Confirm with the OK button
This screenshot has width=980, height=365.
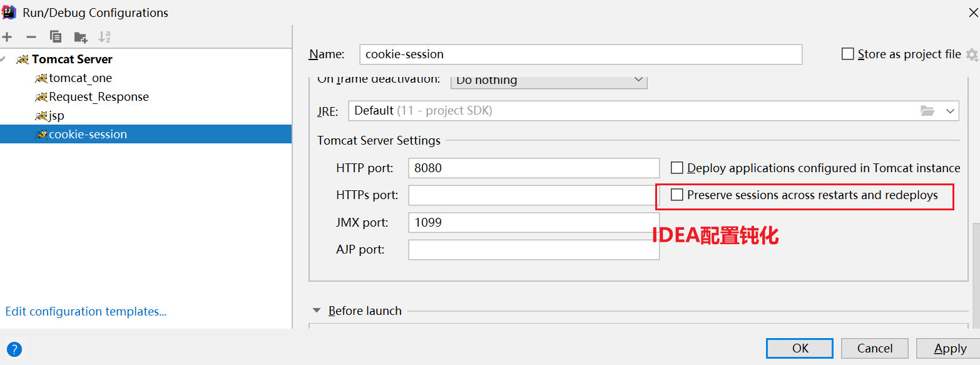tap(800, 349)
